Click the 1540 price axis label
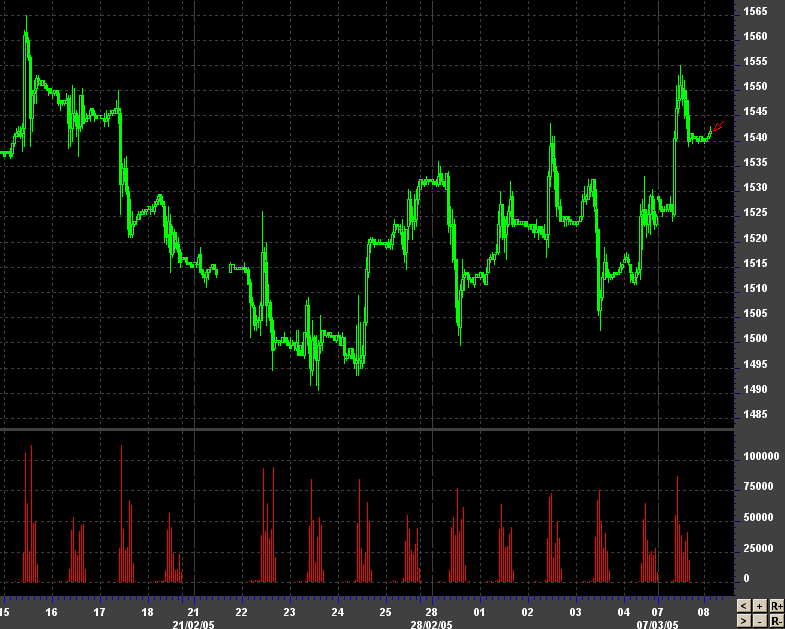 755,138
